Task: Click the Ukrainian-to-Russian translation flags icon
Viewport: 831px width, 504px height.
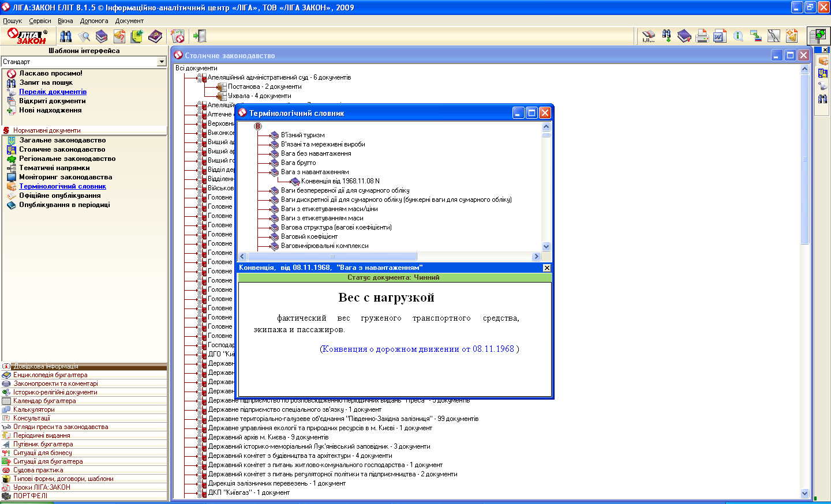Action: 755,36
